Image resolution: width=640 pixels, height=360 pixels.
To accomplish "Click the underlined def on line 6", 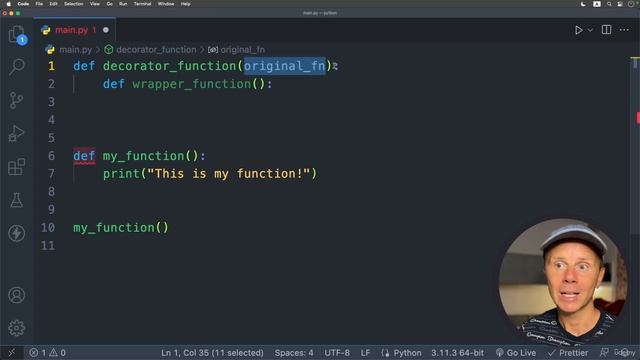I will tap(84, 156).
